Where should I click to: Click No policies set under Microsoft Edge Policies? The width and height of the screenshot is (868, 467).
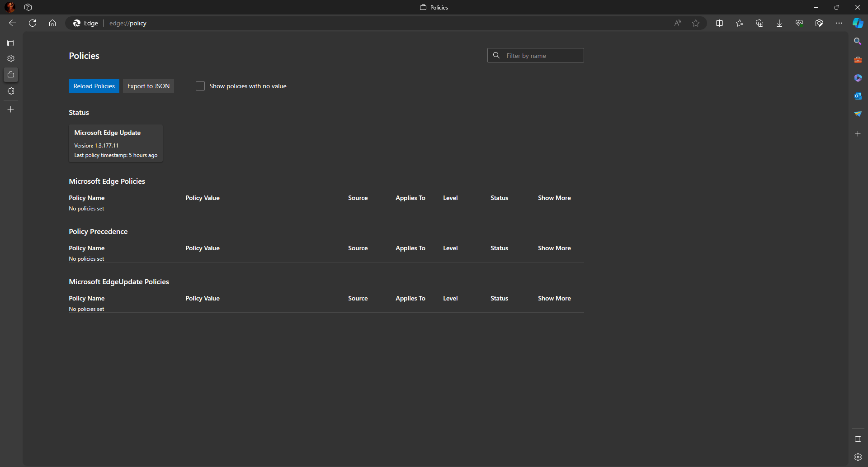[x=86, y=209]
